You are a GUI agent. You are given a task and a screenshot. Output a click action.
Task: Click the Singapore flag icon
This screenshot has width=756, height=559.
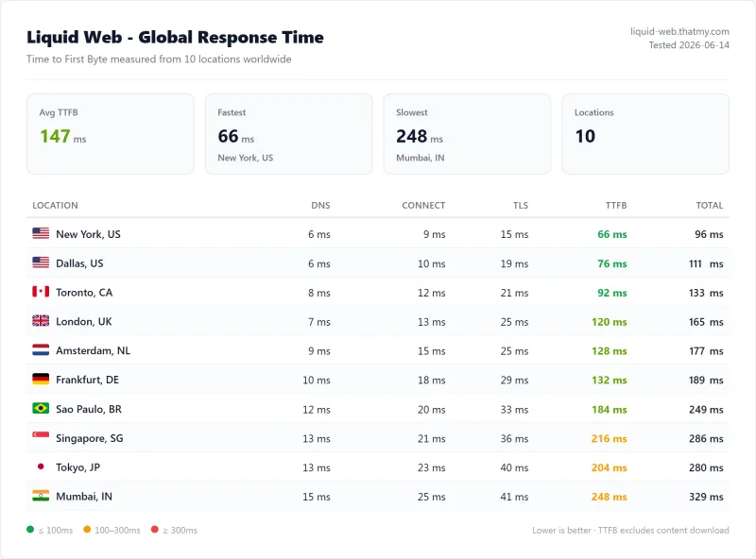[x=41, y=437]
